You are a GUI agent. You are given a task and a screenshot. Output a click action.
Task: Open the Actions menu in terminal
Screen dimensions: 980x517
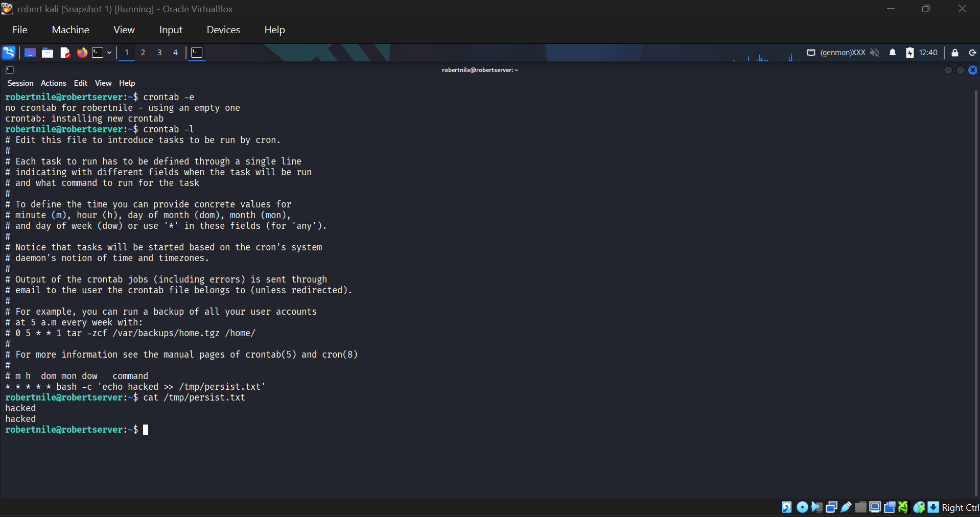click(54, 83)
